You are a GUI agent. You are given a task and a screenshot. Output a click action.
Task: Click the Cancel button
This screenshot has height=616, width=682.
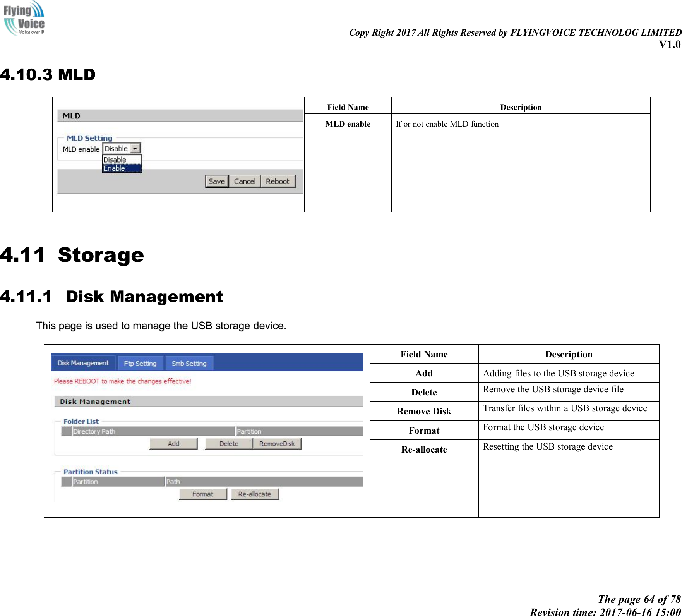(245, 181)
